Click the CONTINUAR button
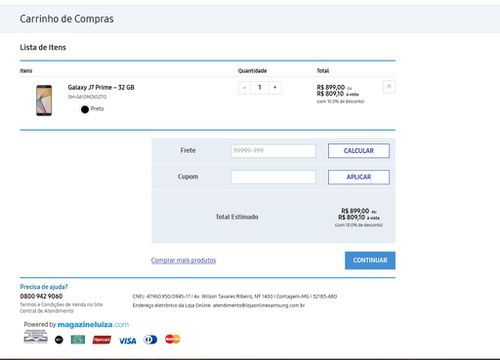 pyautogui.click(x=370, y=260)
